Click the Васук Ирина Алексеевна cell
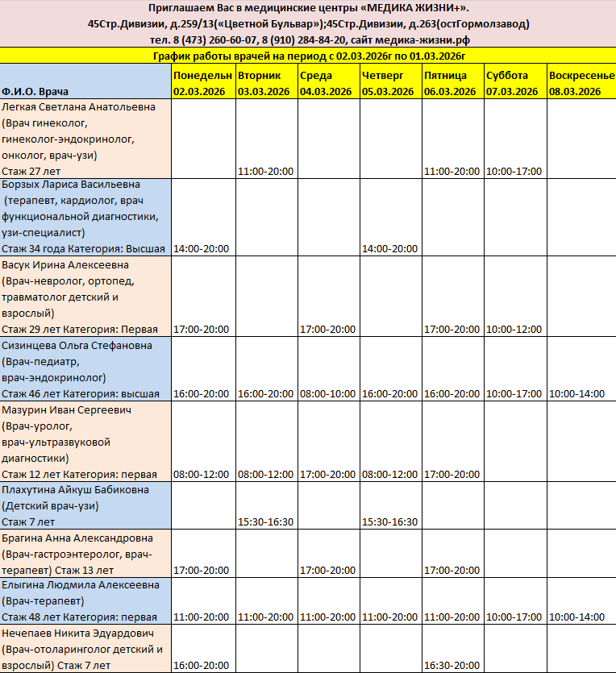616x673 pixels. (x=85, y=297)
